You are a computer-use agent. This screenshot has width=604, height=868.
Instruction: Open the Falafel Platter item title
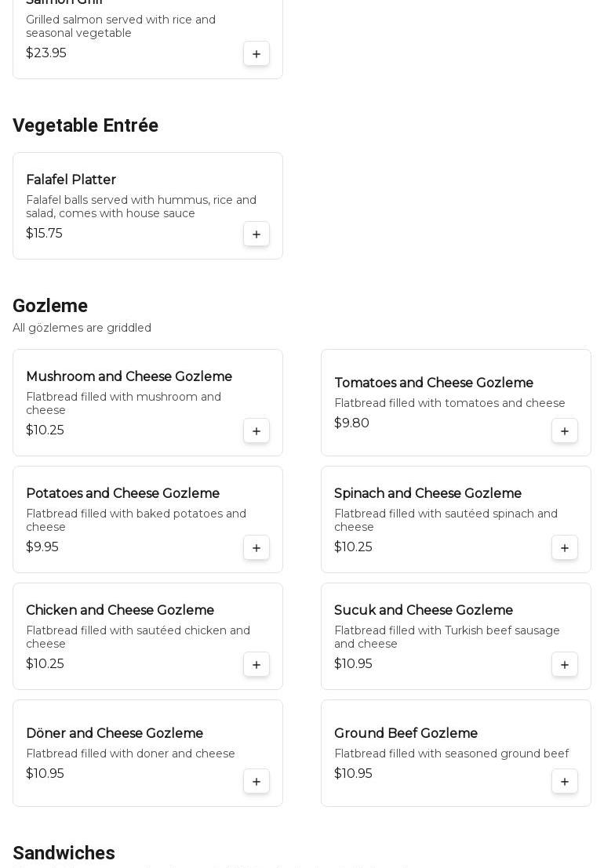[71, 180]
